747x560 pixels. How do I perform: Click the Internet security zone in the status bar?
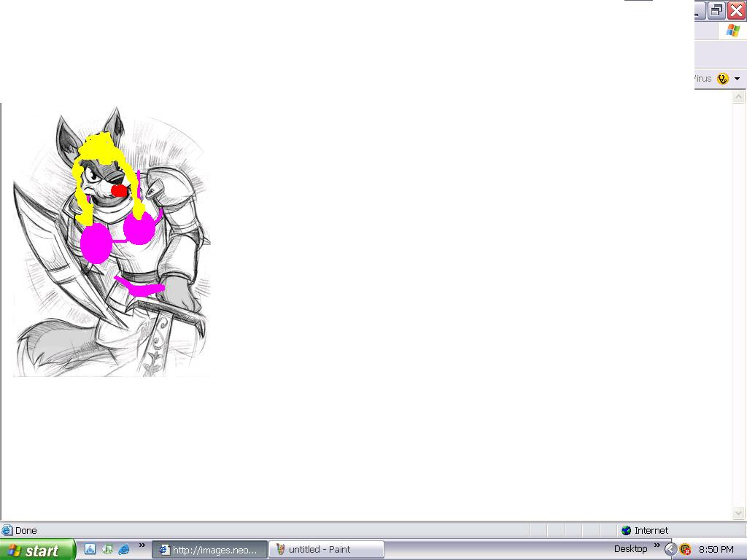pyautogui.click(x=645, y=531)
